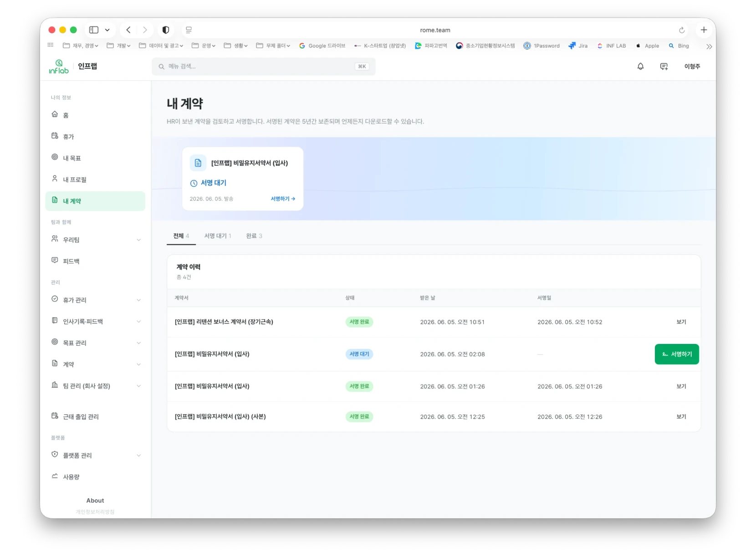Click the privacy shield icon in toolbar
Image resolution: width=756 pixels, height=553 pixels.
coord(166,30)
